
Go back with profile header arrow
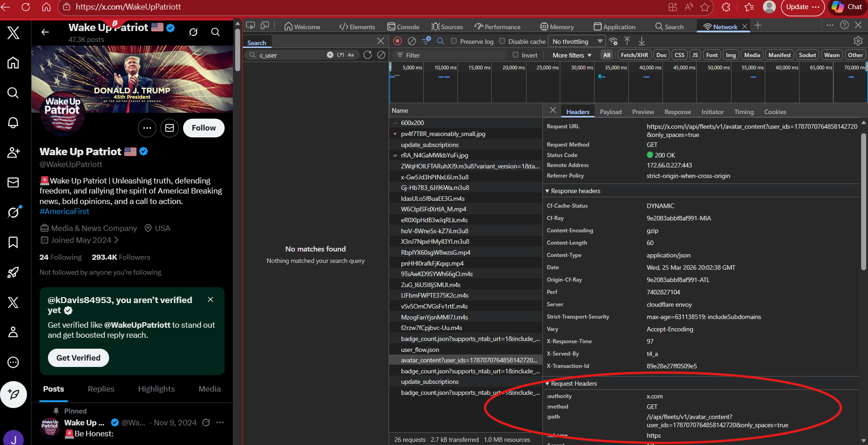[45, 32]
